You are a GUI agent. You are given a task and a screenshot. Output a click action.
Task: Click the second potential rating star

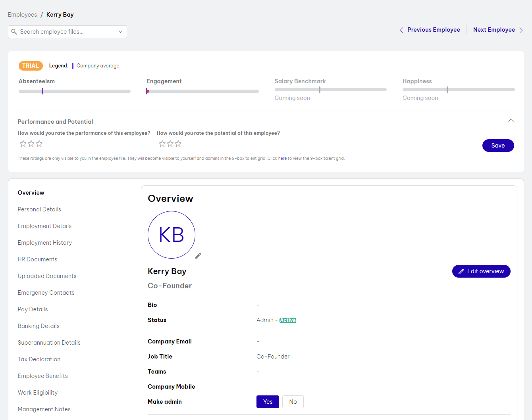(170, 144)
